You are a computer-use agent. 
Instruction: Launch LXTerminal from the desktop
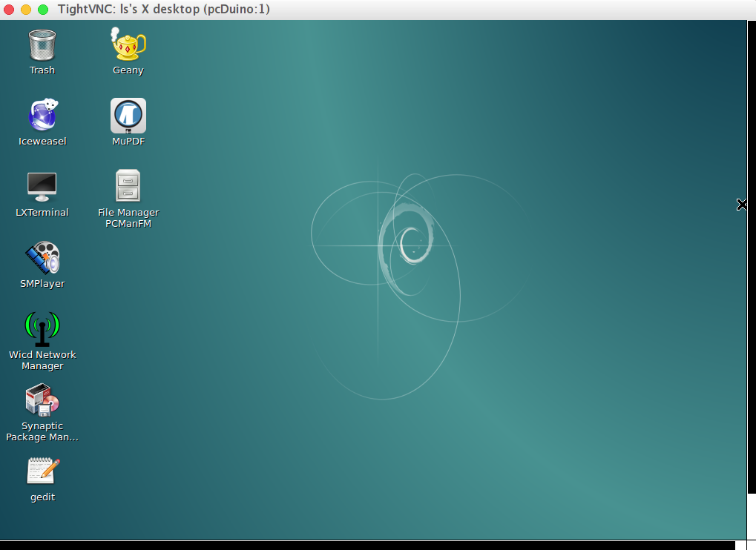[42, 187]
